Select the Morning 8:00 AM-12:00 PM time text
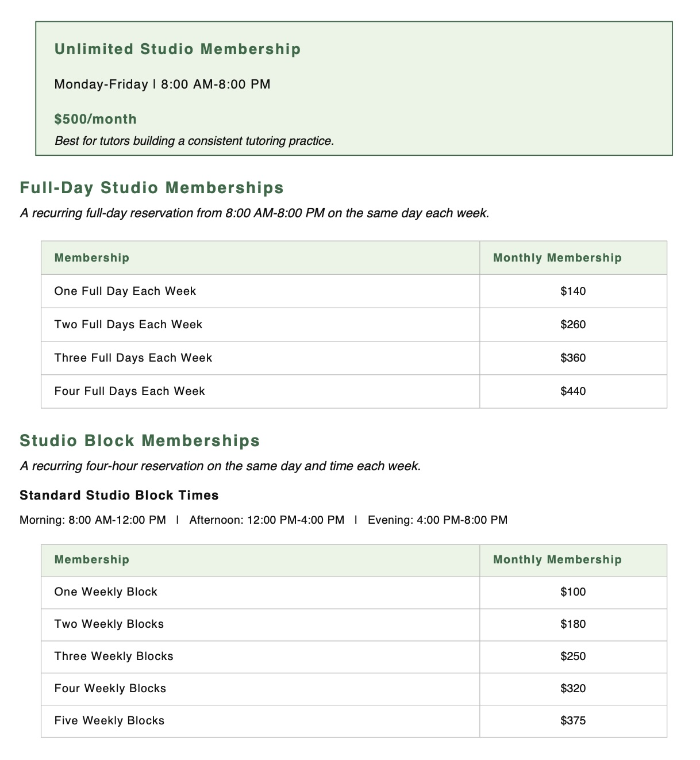Image resolution: width=700 pixels, height=760 pixels. (93, 520)
